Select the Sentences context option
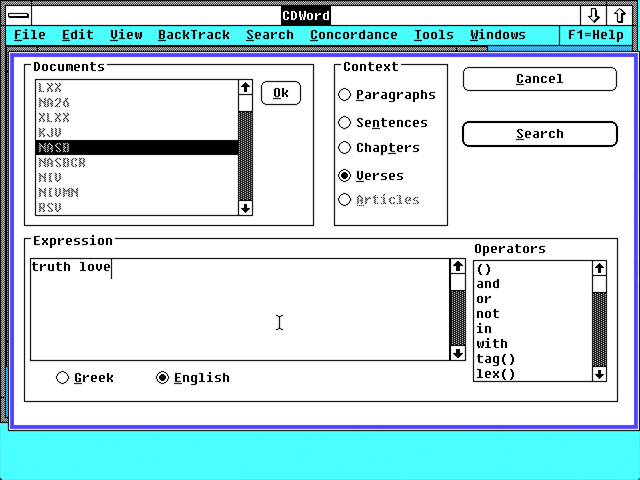This screenshot has height=480, width=640. pos(383,122)
